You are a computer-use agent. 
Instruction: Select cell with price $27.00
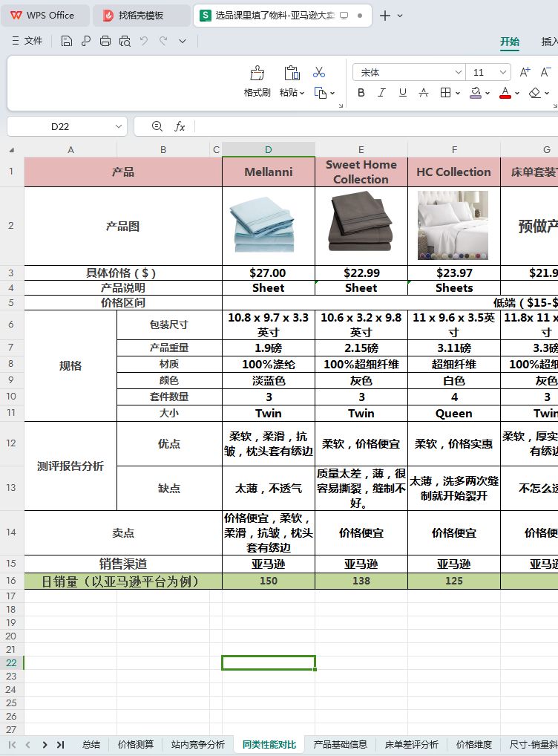click(269, 273)
